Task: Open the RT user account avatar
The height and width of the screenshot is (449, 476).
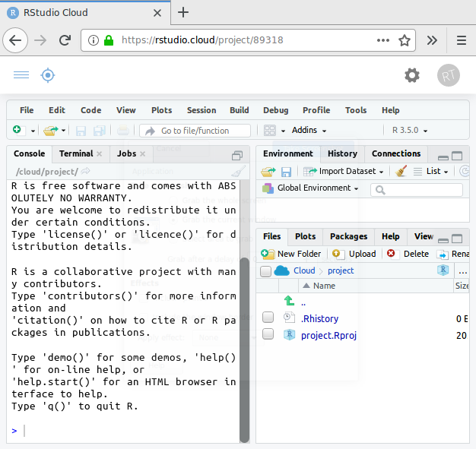Action: [x=449, y=75]
